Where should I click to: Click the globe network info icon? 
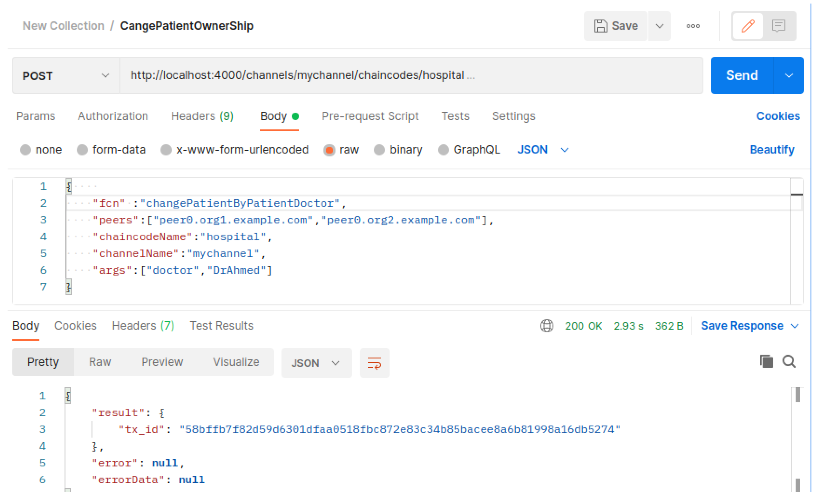(x=547, y=326)
